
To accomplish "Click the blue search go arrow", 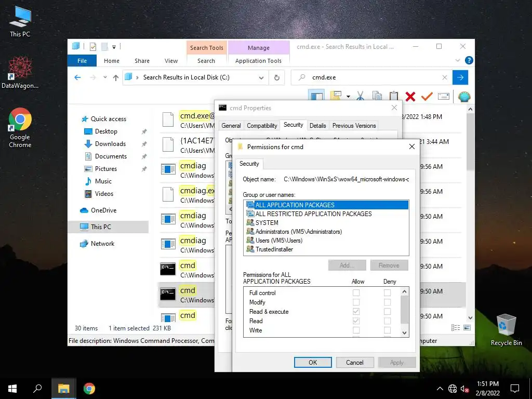I will [460, 77].
